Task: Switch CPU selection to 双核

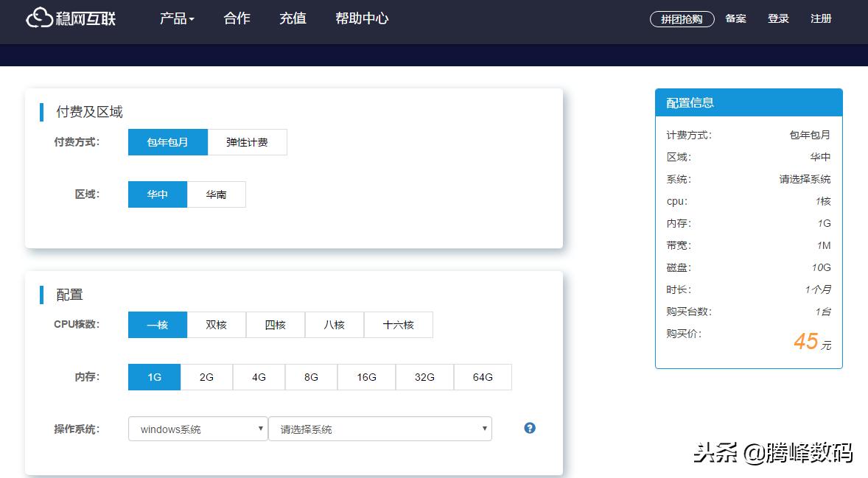Action: [x=216, y=324]
